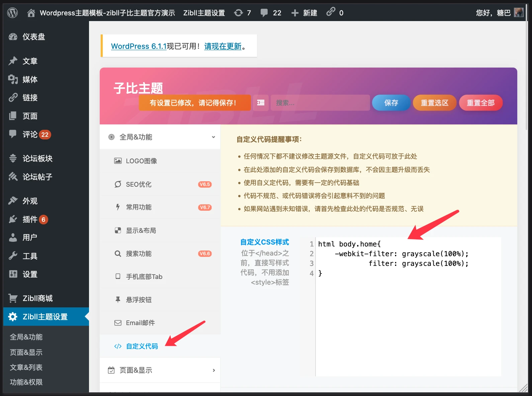The width and height of the screenshot is (532, 396).
Task: Click the 有设置已修改 reminder banner
Action: click(x=195, y=103)
